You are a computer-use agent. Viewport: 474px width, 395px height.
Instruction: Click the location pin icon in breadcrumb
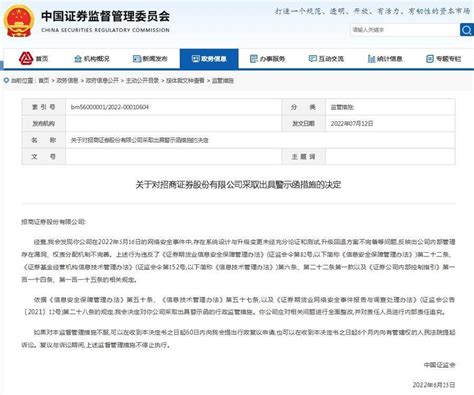pyautogui.click(x=6, y=80)
